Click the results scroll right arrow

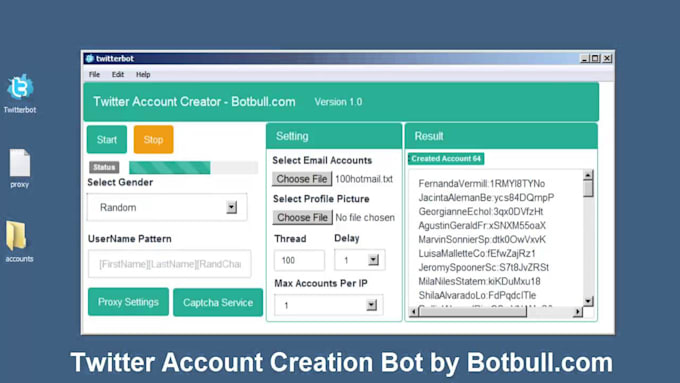click(577, 311)
